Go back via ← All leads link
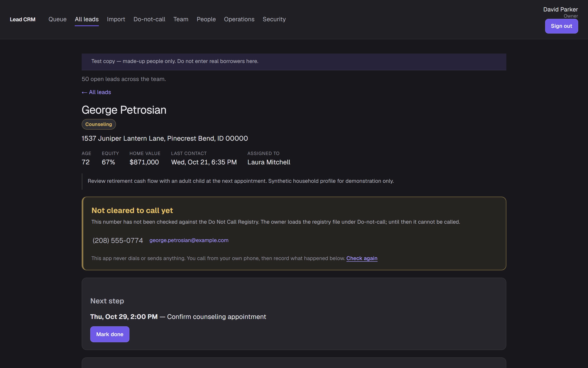The image size is (588, 368). pyautogui.click(x=96, y=92)
